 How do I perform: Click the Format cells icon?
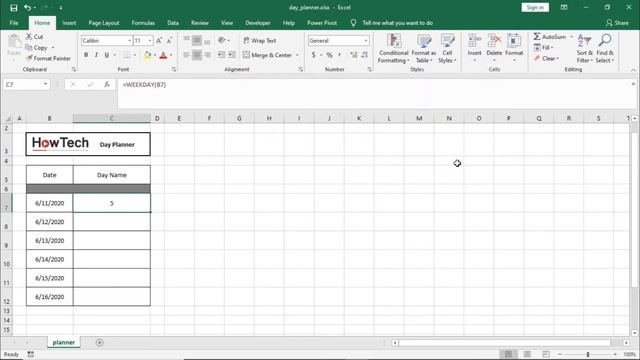tap(514, 41)
